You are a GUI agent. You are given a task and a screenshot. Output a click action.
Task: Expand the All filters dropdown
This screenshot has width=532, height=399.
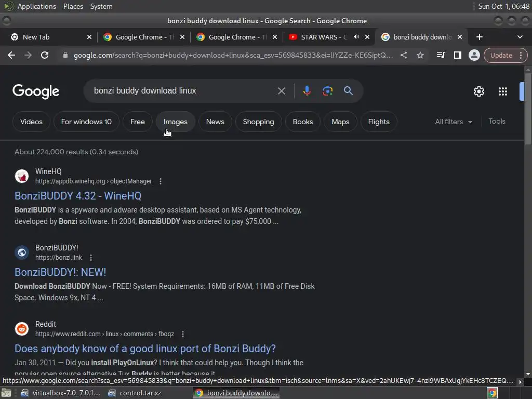coord(454,122)
